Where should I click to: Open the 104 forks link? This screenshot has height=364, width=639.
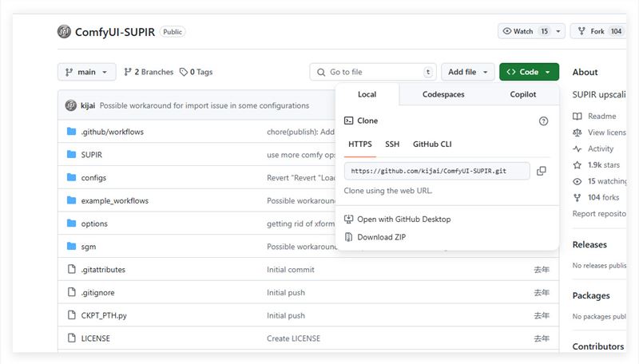pyautogui.click(x=603, y=197)
